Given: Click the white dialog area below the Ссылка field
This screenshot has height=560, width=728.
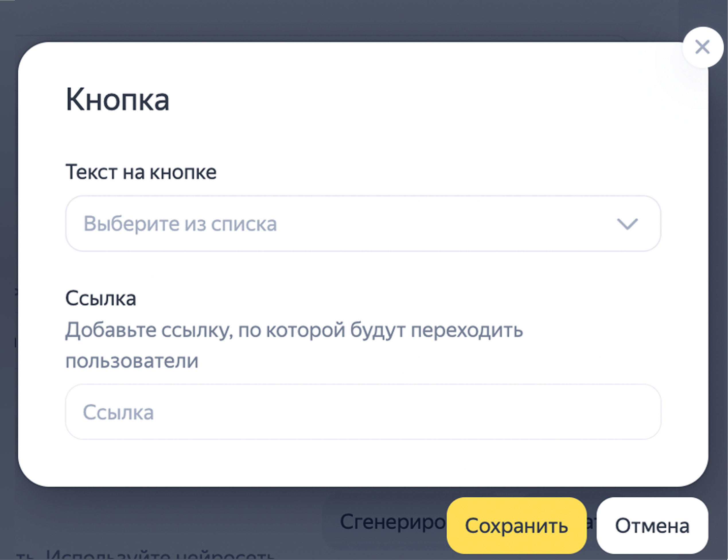Looking at the screenshot, I should pyautogui.click(x=363, y=463).
